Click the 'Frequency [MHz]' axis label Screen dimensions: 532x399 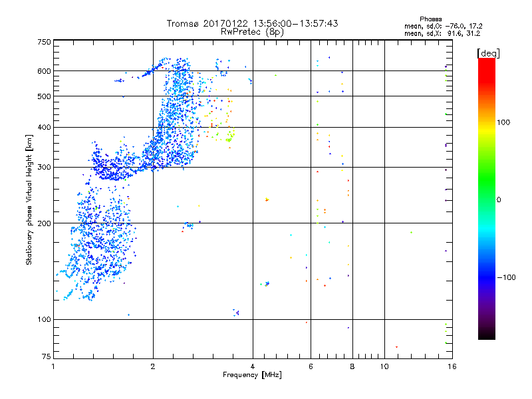(252, 375)
